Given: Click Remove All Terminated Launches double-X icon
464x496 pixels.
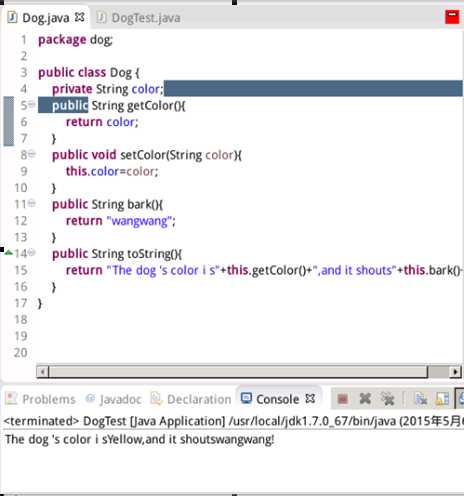Looking at the screenshot, I should pos(388,398).
